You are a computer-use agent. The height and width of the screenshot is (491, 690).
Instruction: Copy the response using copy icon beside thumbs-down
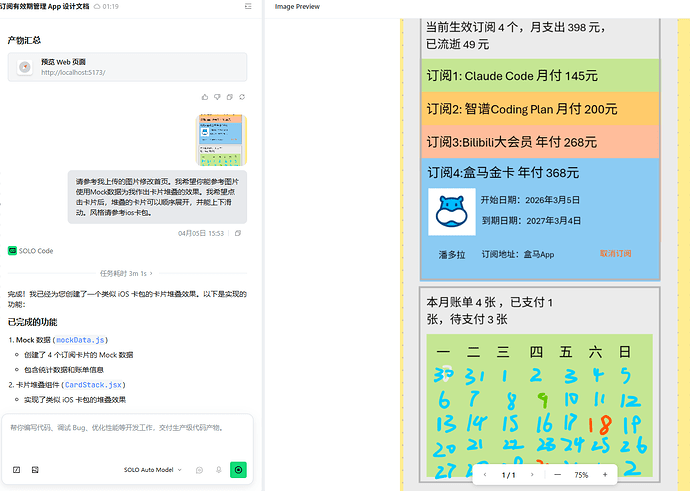coord(229,97)
